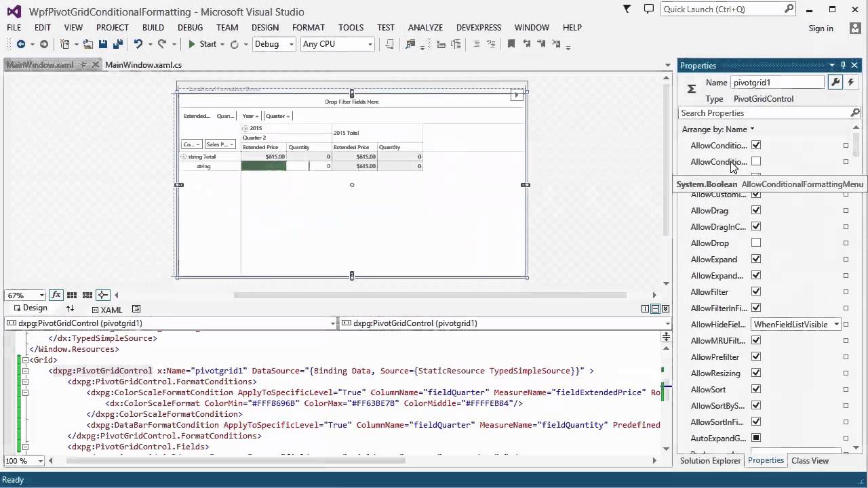
Task: Click the Quarter field header in the pivot grid
Action: tap(277, 116)
